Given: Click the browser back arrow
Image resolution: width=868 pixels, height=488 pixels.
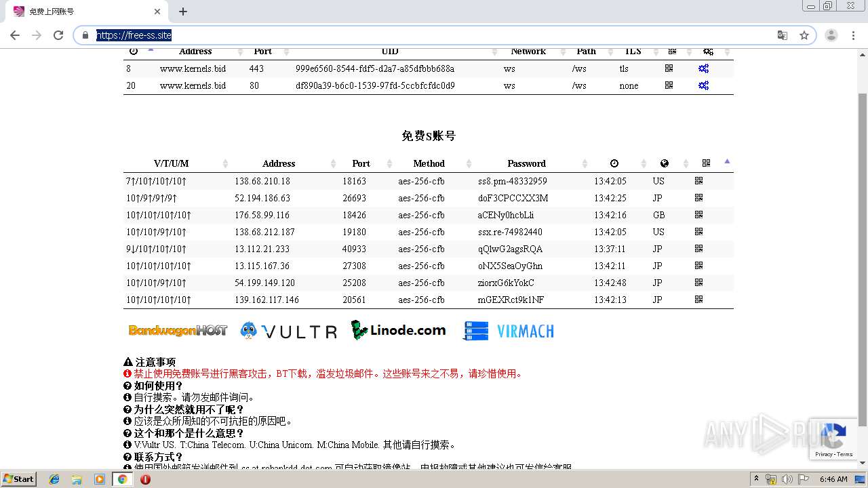Looking at the screenshot, I should point(15,35).
